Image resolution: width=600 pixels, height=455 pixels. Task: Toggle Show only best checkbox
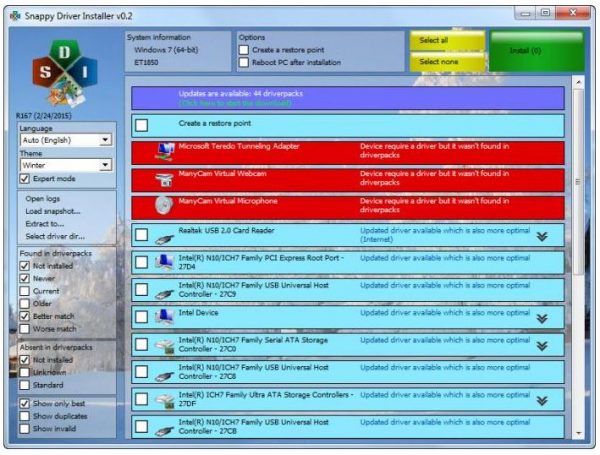point(24,403)
